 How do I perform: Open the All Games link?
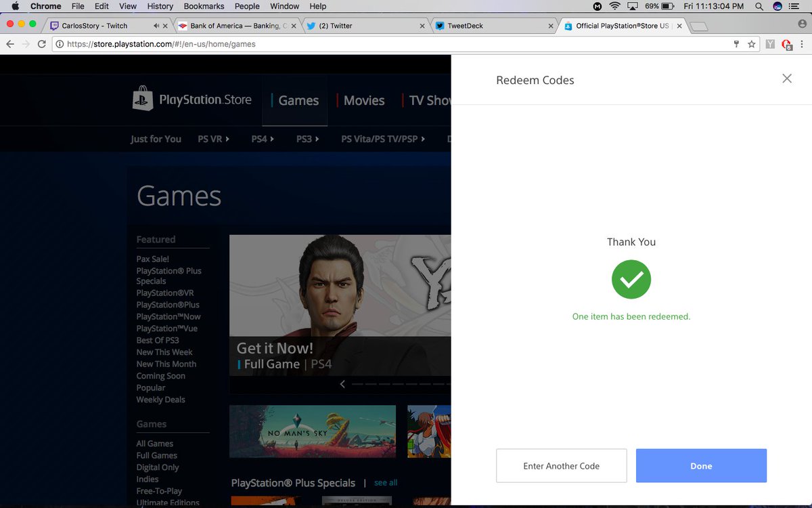(155, 444)
